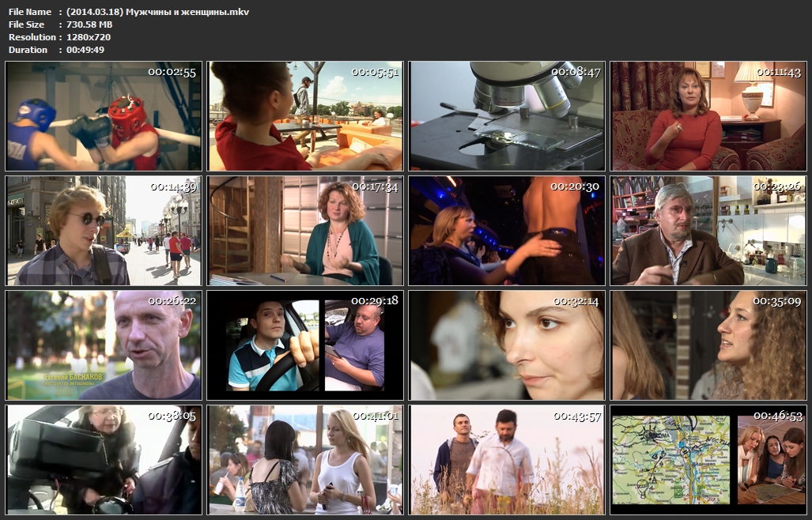
Task: Select the blonde woman thumbnail at 00:41:01
Action: pos(305,460)
